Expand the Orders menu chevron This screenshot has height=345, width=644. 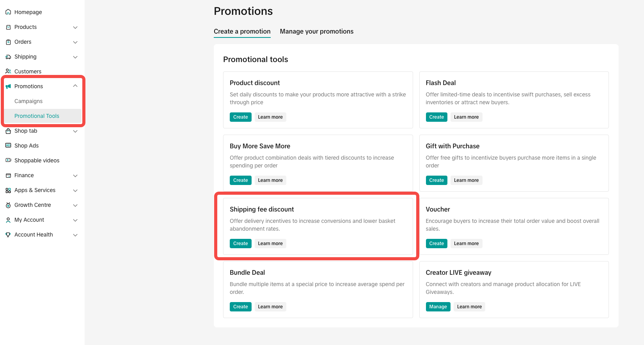[x=75, y=42]
